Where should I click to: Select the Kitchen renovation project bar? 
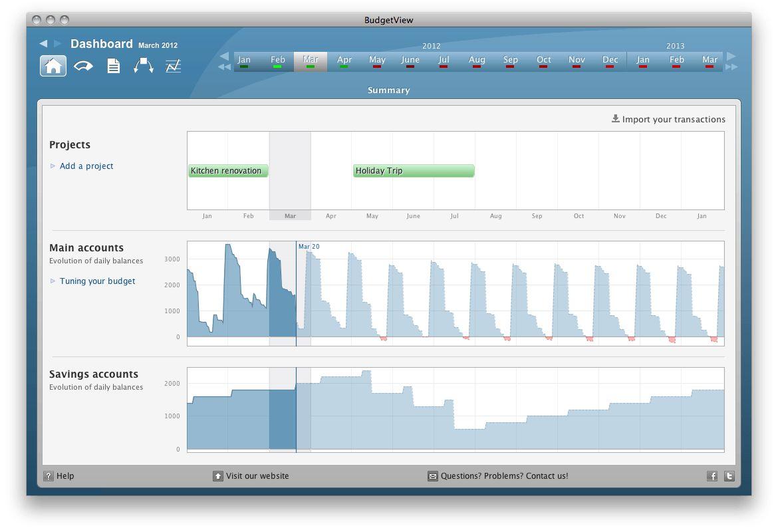228,171
